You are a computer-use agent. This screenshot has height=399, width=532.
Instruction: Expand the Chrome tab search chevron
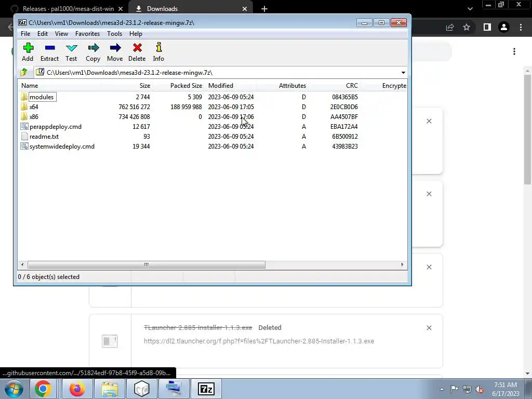470,9
